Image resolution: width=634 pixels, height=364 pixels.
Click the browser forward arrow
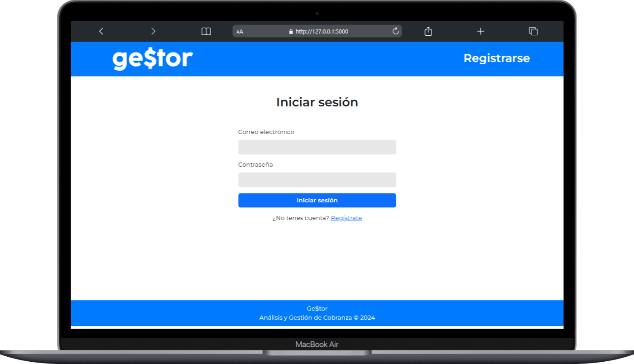pos(153,31)
